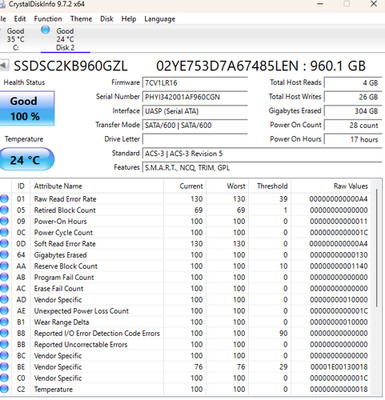Click the Total Host Writes value 26 GB
The width and height of the screenshot is (385, 400).
(353, 97)
